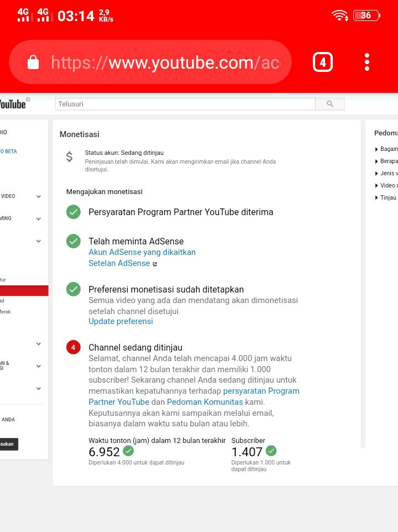
Task: Tap the Wi-Fi status icon
Action: [x=340, y=15]
